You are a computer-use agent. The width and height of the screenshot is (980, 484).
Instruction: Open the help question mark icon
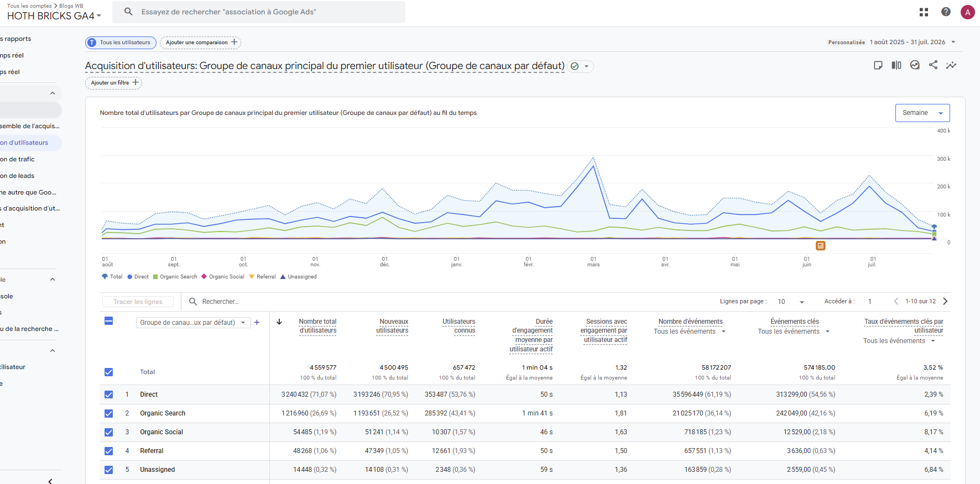point(946,12)
